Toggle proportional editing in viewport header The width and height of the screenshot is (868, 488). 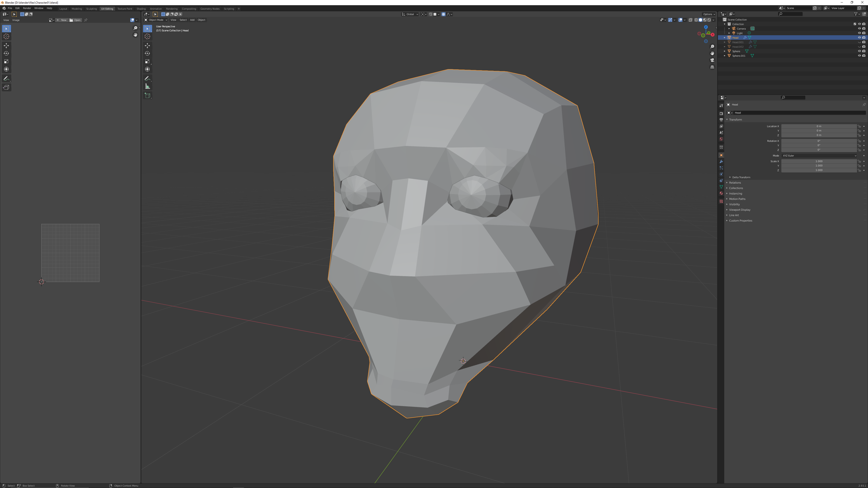tap(443, 14)
